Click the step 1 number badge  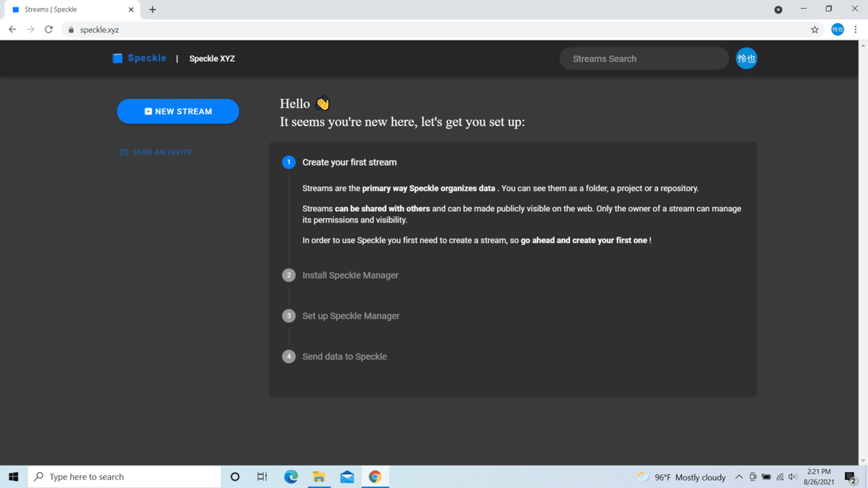click(x=289, y=162)
